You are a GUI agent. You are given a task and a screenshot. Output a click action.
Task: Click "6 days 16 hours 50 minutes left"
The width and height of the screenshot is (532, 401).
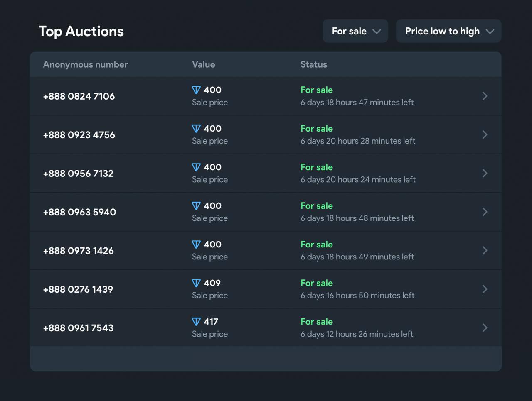pyautogui.click(x=357, y=296)
